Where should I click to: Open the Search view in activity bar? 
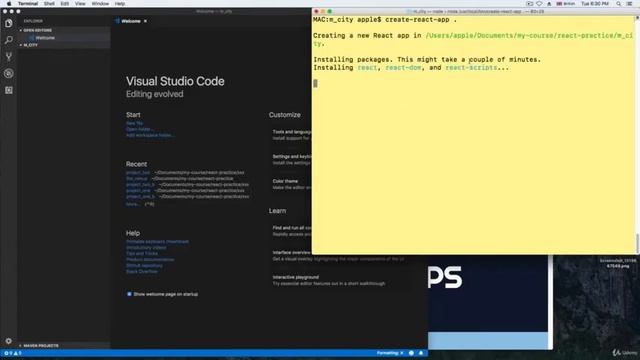pyautogui.click(x=9, y=40)
